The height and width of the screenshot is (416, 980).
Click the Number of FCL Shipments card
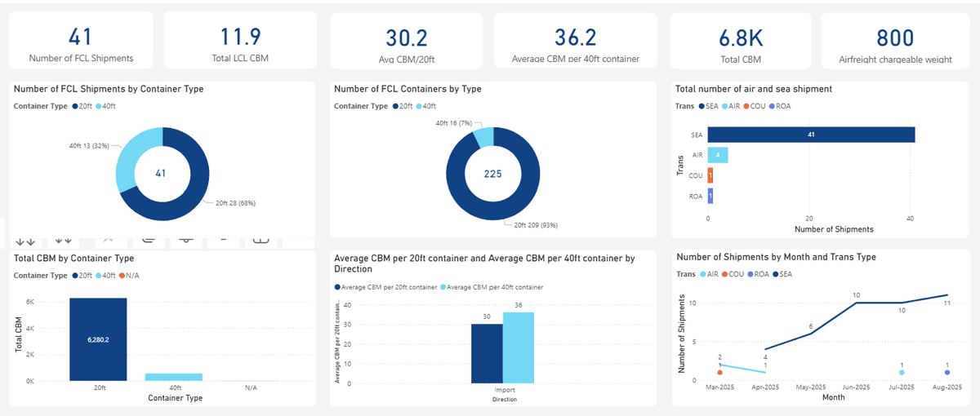tap(81, 41)
